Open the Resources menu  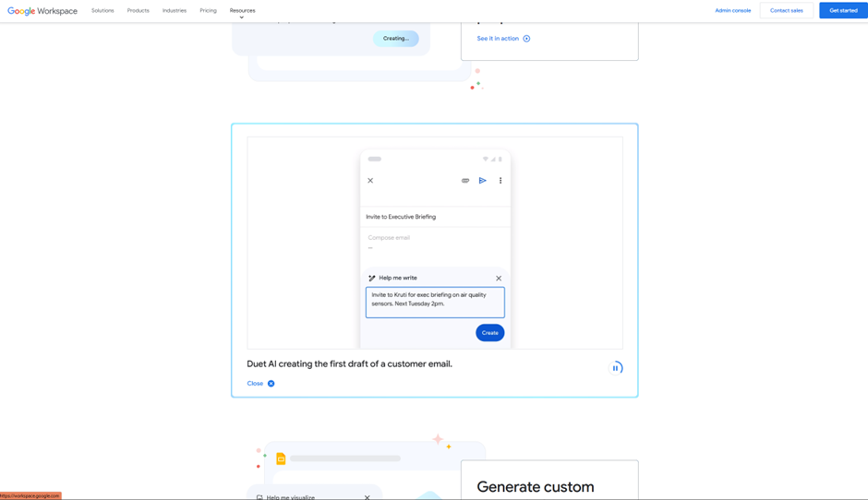coord(243,10)
